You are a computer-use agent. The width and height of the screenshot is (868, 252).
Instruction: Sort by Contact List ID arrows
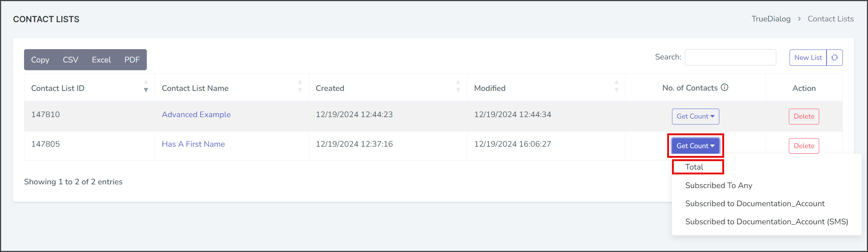pos(146,86)
